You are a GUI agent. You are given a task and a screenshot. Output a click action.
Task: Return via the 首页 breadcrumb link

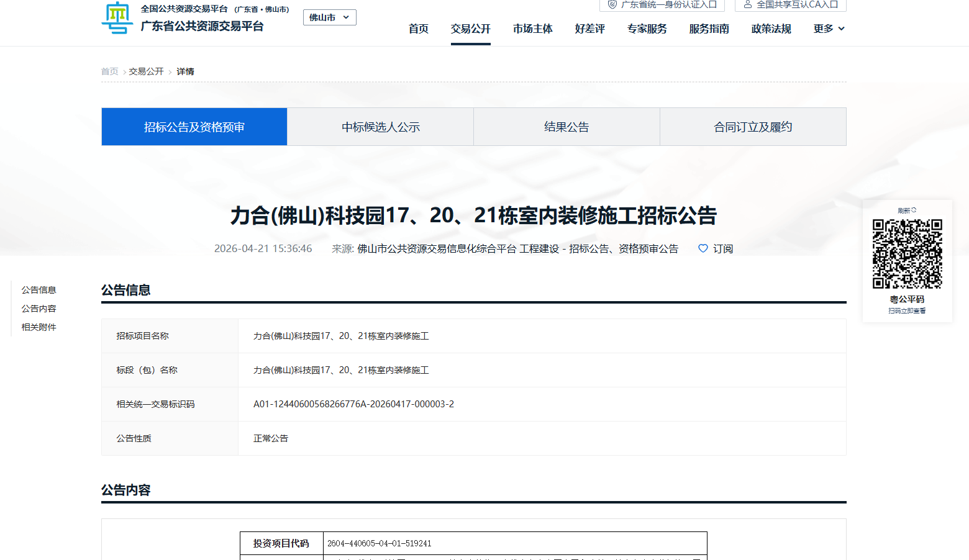coord(109,71)
